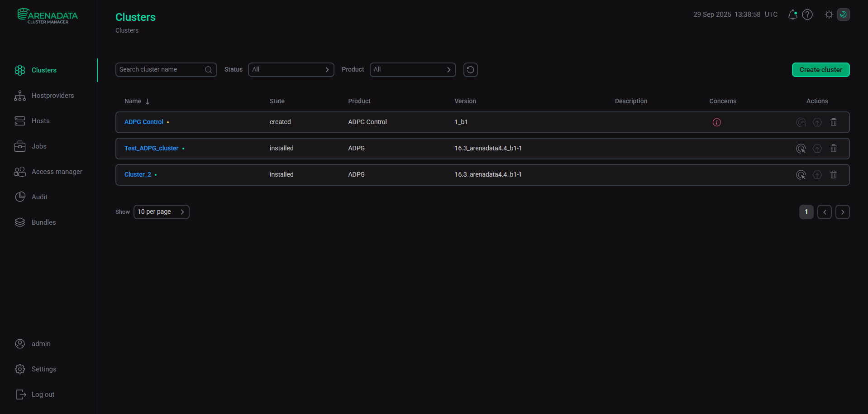
Task: Expand the Product filter dropdown
Action: [x=412, y=69]
